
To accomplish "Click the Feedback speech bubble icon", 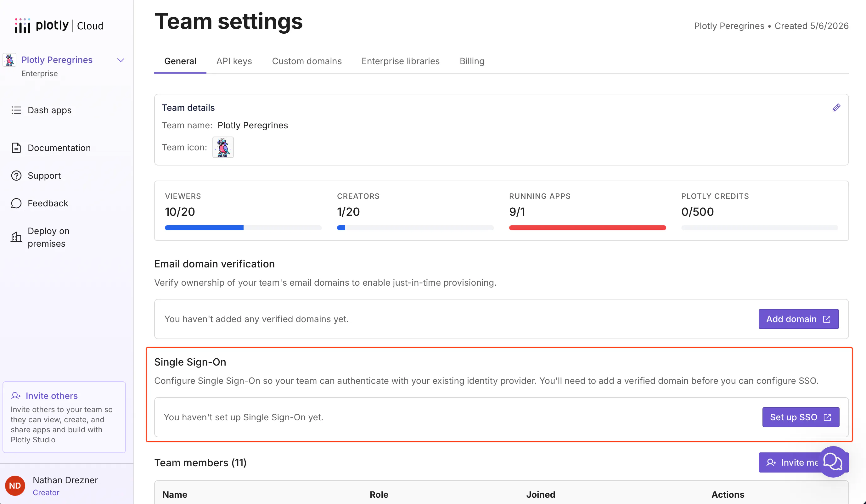I will [16, 203].
